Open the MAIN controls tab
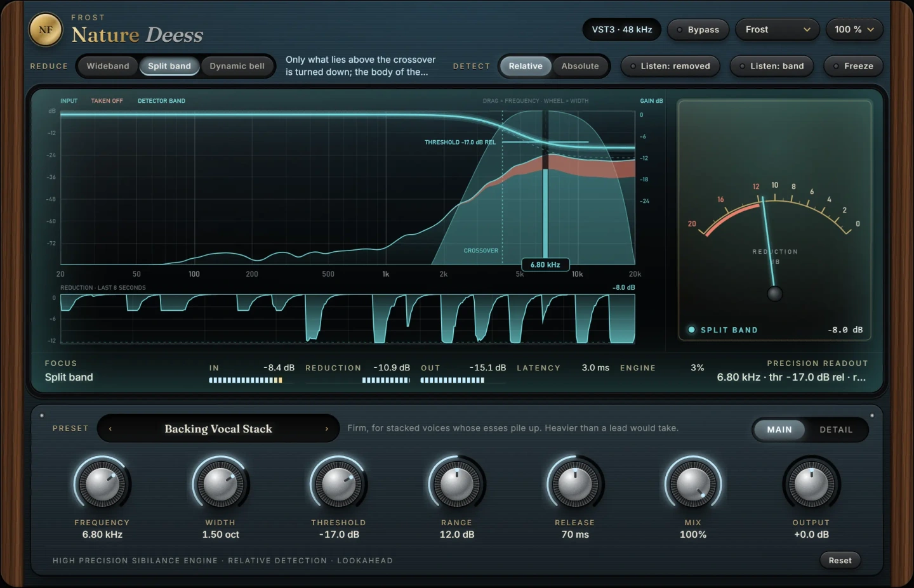The height and width of the screenshot is (588, 914). (x=779, y=429)
